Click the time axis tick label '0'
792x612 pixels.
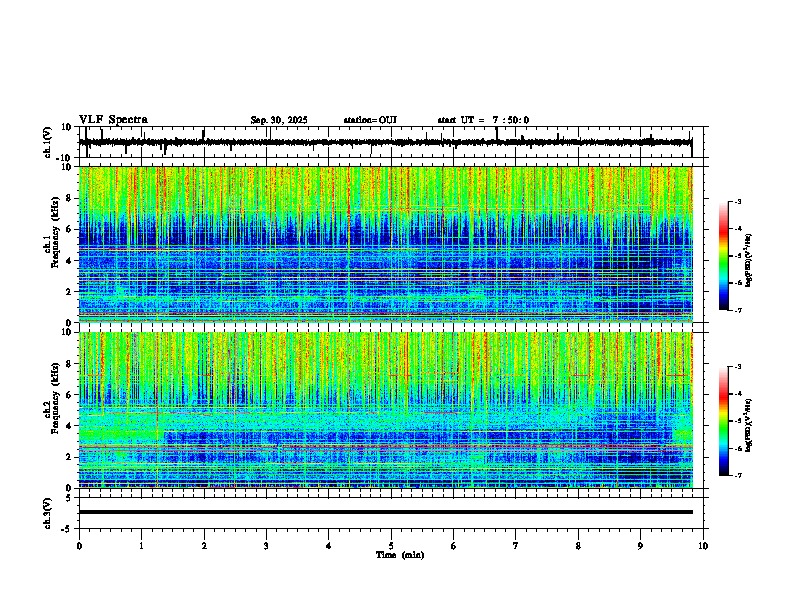[79, 546]
